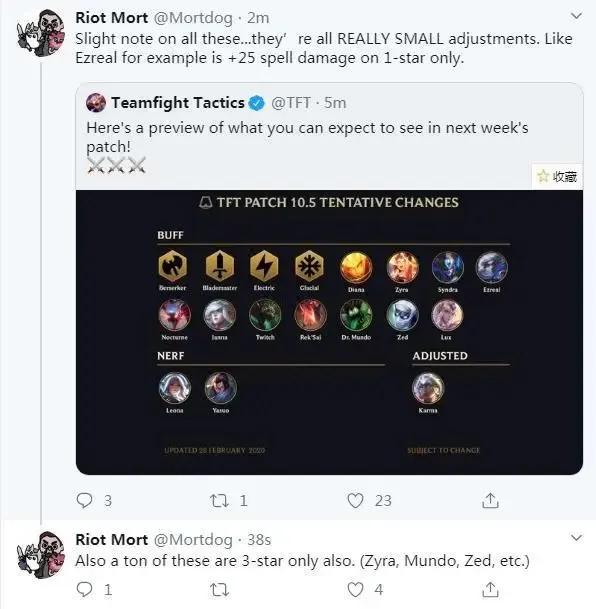The width and height of the screenshot is (596, 609).
Task: Expand options chevron on second tweet
Action: coord(576,538)
